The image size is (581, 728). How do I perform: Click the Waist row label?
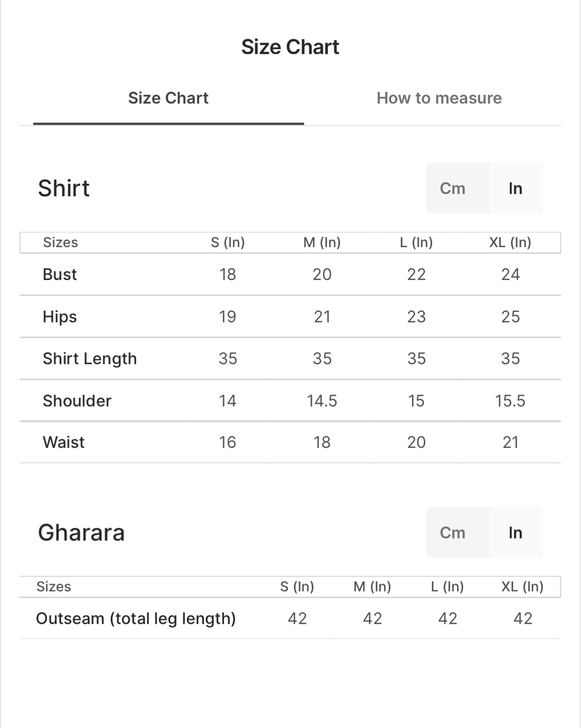pos(64,442)
